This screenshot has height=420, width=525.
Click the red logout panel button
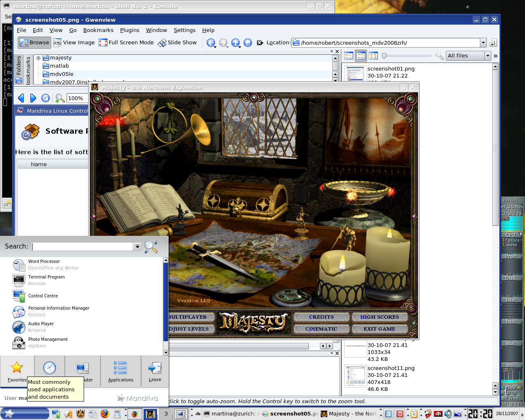(399, 414)
